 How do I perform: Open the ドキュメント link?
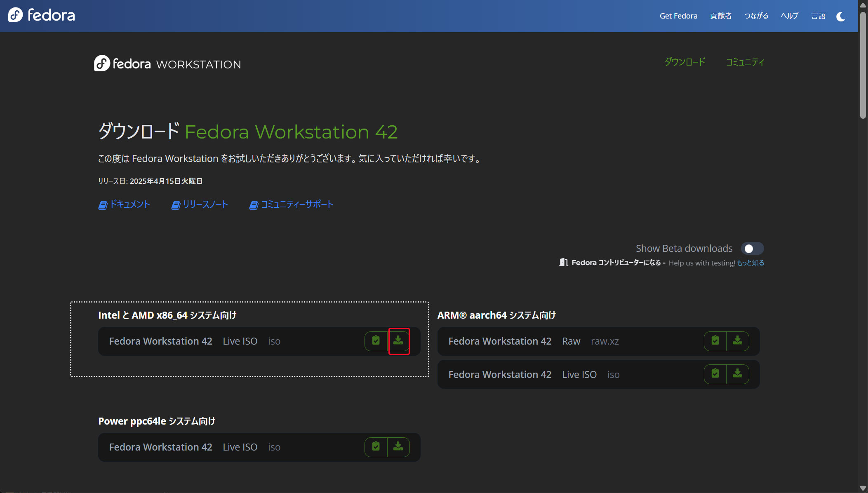coord(130,204)
